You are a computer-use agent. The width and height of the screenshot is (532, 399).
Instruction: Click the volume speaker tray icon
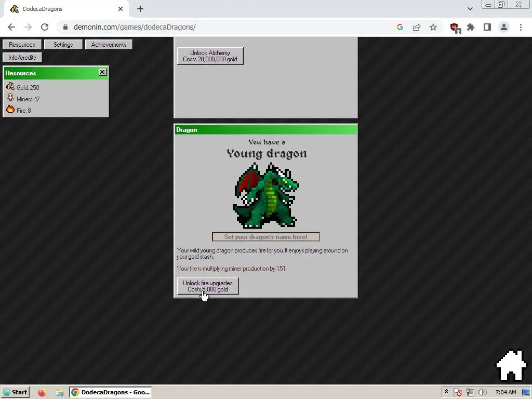pos(482,393)
